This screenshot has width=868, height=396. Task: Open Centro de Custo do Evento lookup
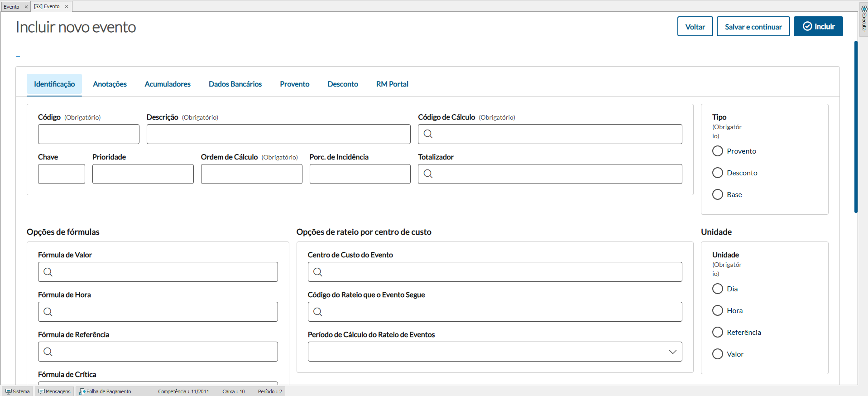(318, 272)
